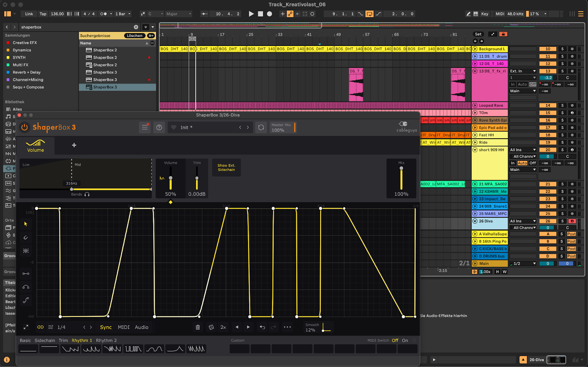This screenshot has height=367, width=588.
Task: Expand the wave editor to fullscreen
Action: coord(26,327)
